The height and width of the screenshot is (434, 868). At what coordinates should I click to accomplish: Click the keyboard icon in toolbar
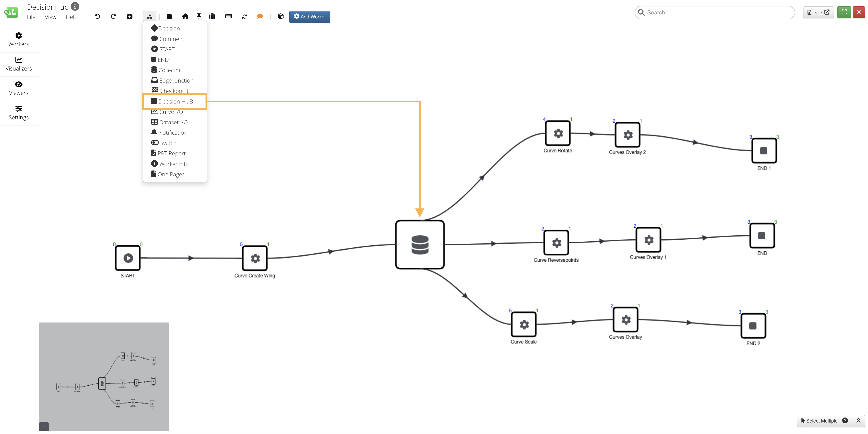[228, 16]
